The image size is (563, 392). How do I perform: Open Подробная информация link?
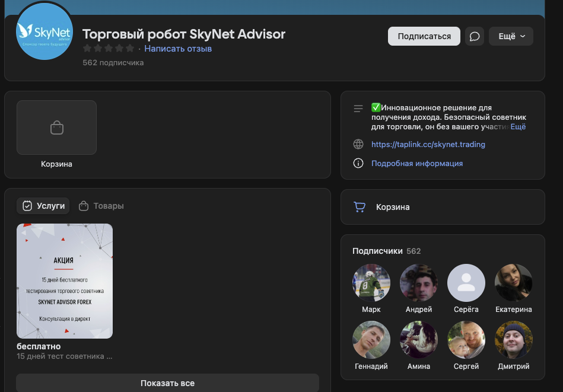point(417,163)
